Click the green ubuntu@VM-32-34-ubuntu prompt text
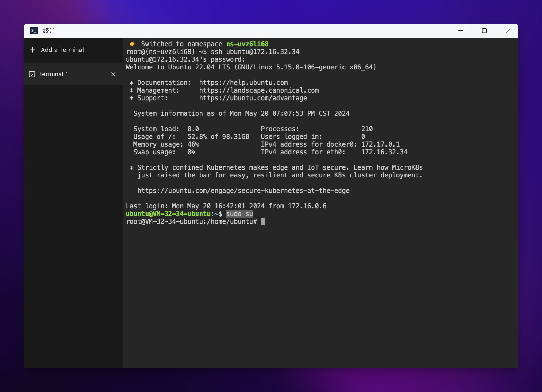 pyautogui.click(x=168, y=214)
